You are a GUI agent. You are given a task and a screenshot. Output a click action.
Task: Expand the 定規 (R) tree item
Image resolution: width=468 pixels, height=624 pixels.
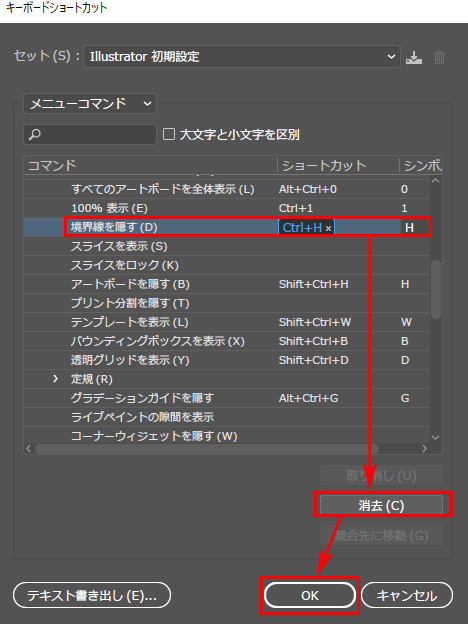pyautogui.click(x=56, y=379)
